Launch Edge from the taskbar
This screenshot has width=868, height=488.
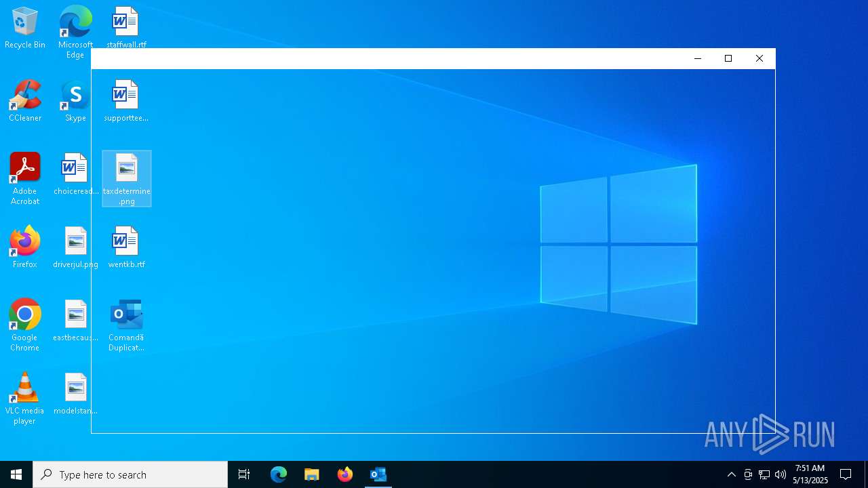[279, 474]
